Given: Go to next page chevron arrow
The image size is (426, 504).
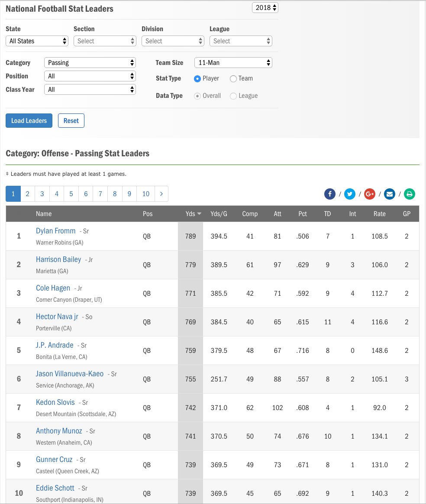Looking at the screenshot, I should point(161,194).
